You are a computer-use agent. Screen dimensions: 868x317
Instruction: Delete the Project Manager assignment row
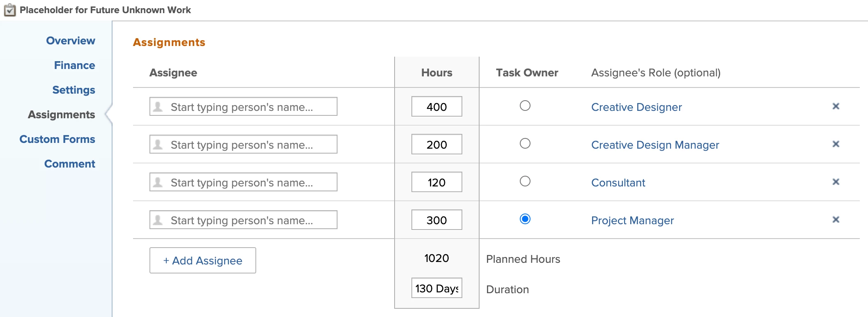[x=836, y=220]
